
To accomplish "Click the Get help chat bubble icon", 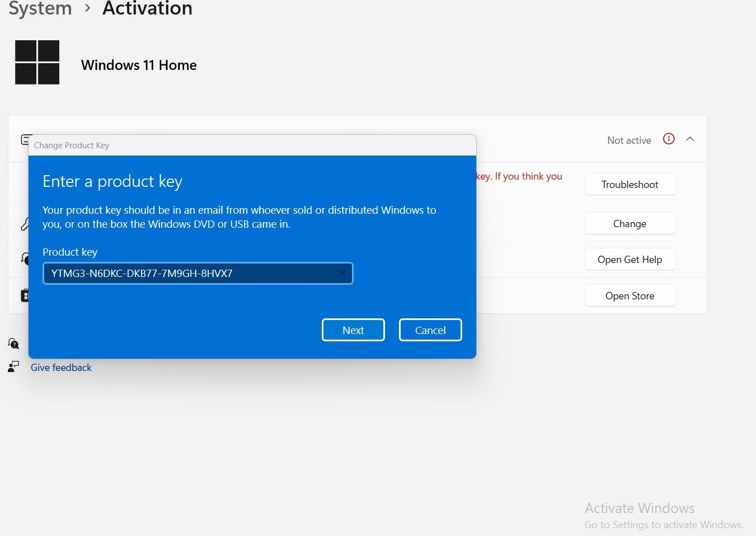I will 13,344.
